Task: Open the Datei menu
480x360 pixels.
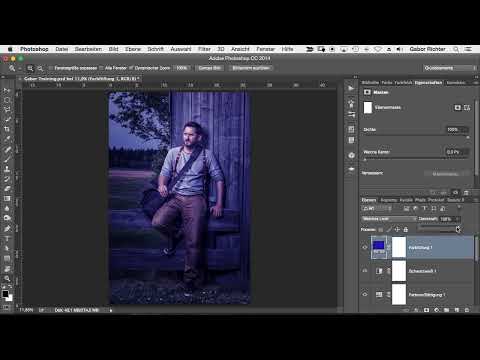Action: (x=62, y=49)
